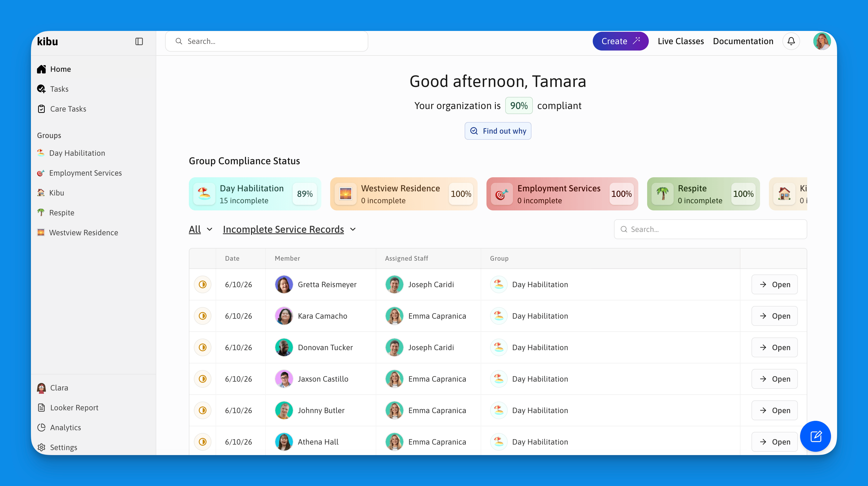Click the Tasks checkmark icon
Image resolution: width=868 pixels, height=486 pixels.
pos(41,89)
